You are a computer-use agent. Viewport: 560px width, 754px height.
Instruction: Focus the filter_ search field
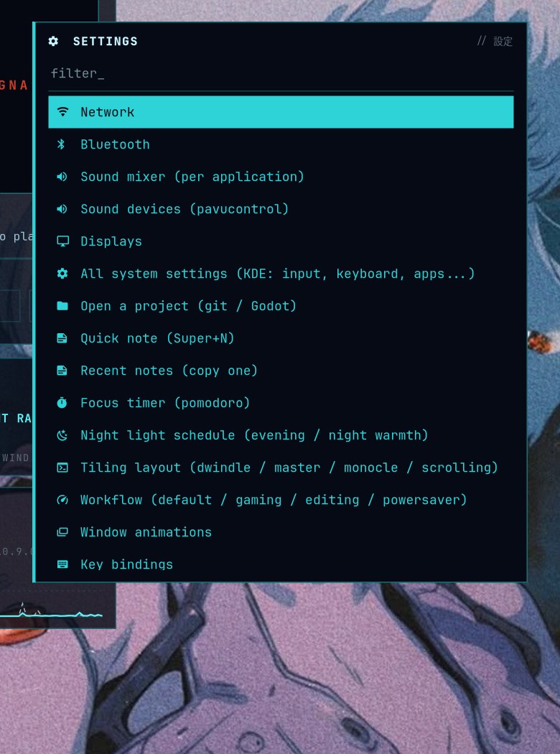[x=281, y=73]
